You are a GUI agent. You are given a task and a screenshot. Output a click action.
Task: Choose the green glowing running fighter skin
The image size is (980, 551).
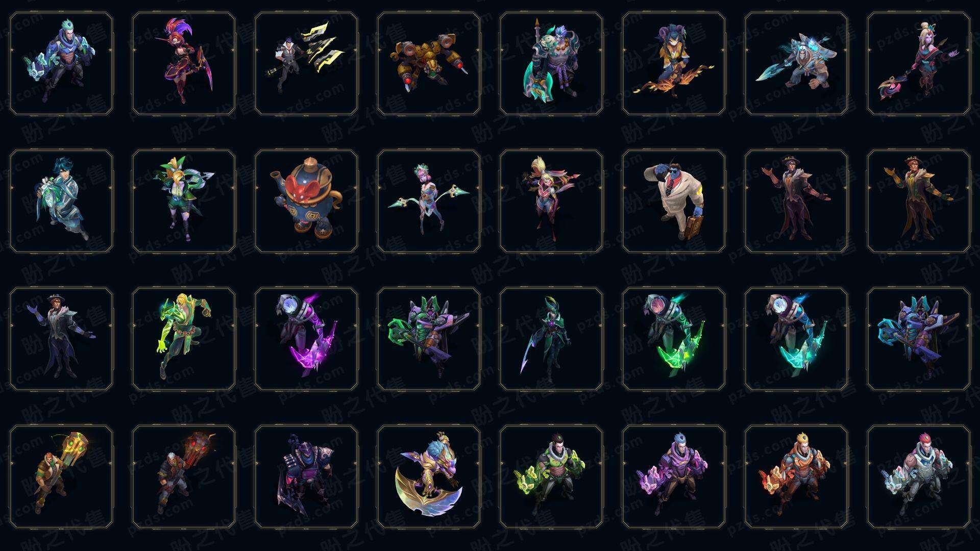point(184,339)
